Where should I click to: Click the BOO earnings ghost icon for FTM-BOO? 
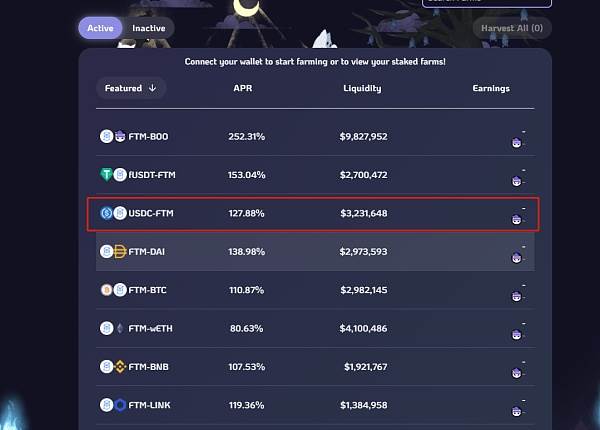point(517,143)
